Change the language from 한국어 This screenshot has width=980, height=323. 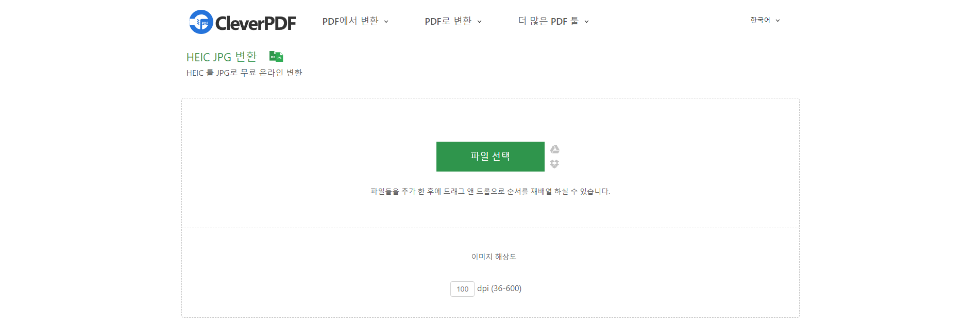point(759,20)
